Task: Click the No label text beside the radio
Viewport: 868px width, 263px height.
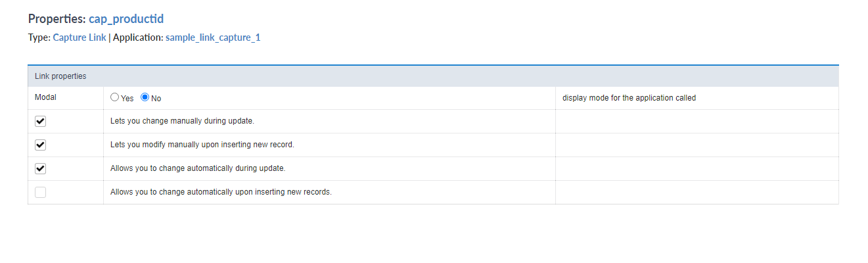Action: [x=156, y=99]
